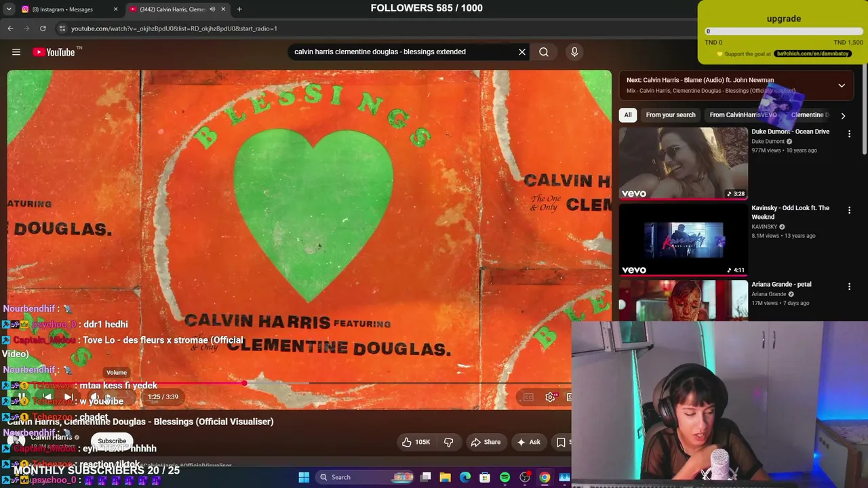Pause the Blessings video
Viewport: 868px width, 488px height.
coord(22,397)
